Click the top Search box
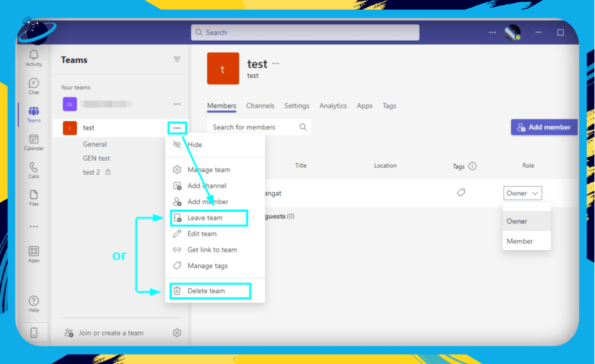Screen dimensions: 595x364 305,33
